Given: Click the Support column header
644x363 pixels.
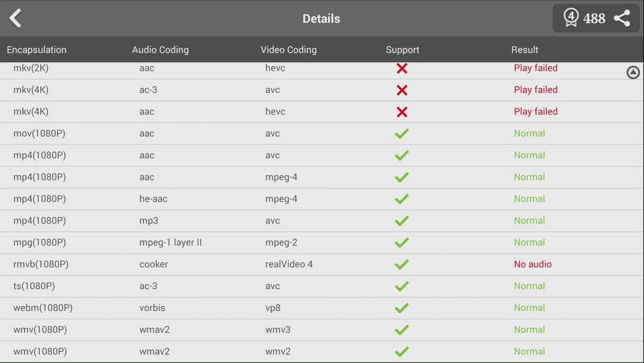Looking at the screenshot, I should point(402,50).
